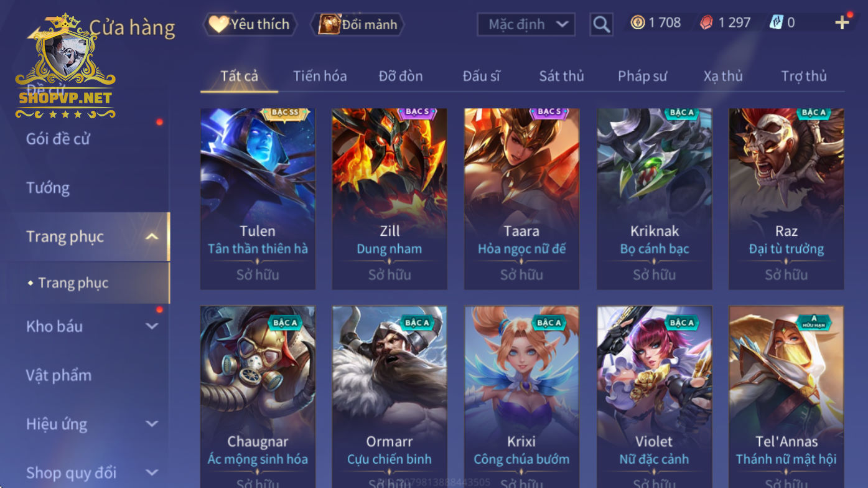This screenshot has height=488, width=868.
Task: Switch to the Sát thủ tab
Action: (x=561, y=76)
